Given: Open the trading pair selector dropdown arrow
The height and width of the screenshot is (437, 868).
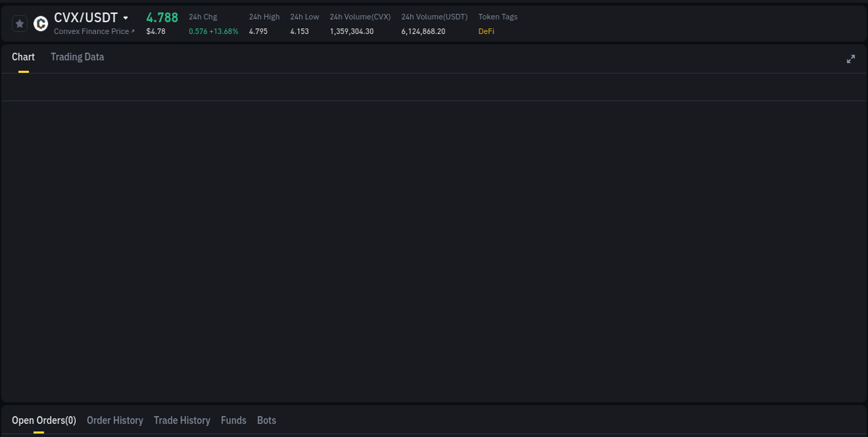Looking at the screenshot, I should (126, 17).
